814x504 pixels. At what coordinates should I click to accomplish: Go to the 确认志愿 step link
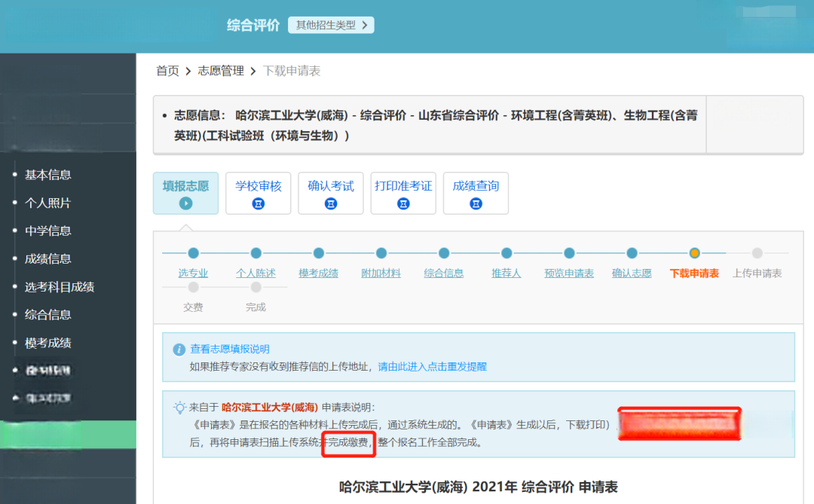632,273
